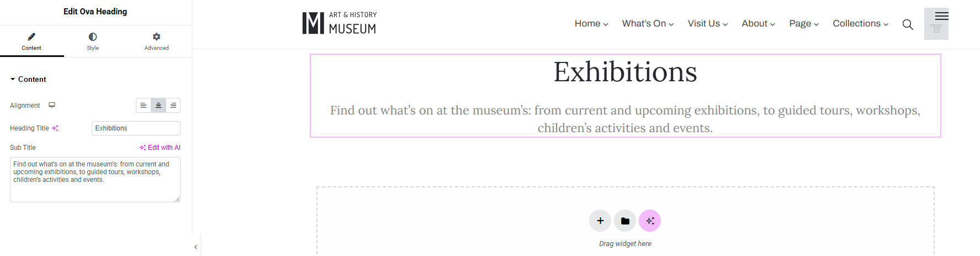Click the Art & History Museum logo
This screenshot has height=256, width=980.
click(x=340, y=23)
